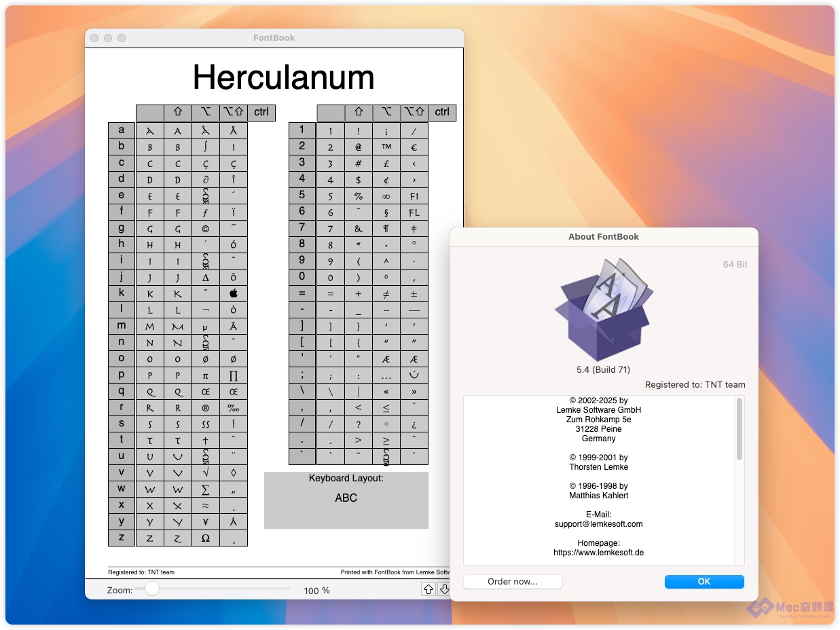The image size is (840, 630).
Task: Click the section sign glyph in the 6 row
Action: tap(386, 212)
